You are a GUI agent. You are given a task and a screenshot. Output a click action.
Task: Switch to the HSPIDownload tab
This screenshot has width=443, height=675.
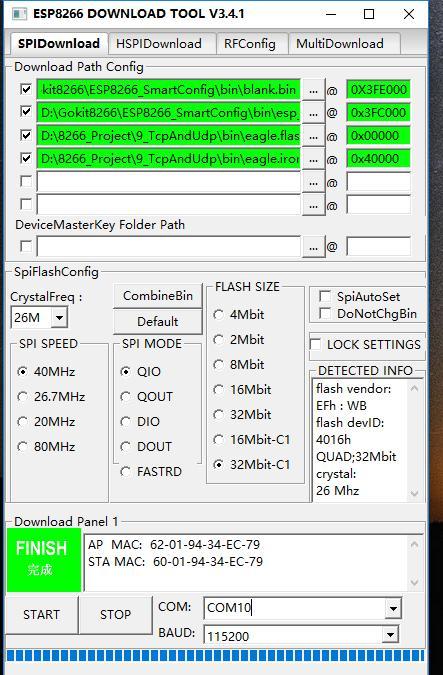pos(158,43)
